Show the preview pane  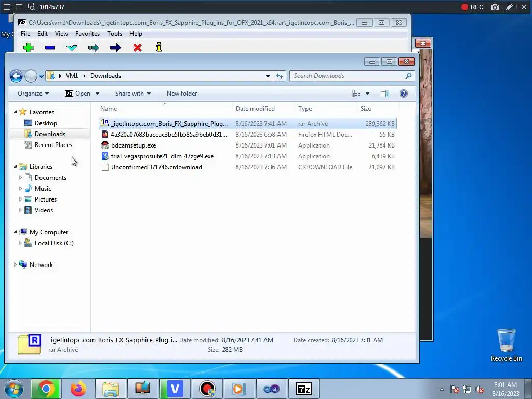(x=385, y=94)
